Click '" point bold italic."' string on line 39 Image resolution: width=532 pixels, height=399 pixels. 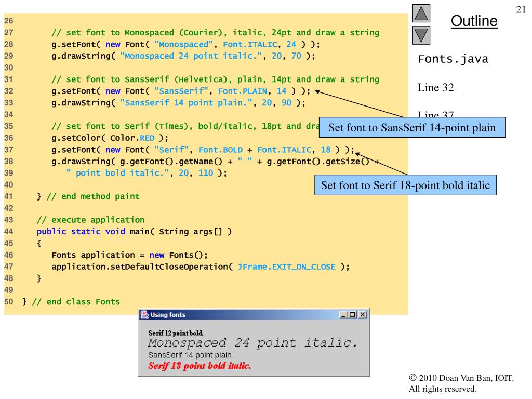point(117,173)
